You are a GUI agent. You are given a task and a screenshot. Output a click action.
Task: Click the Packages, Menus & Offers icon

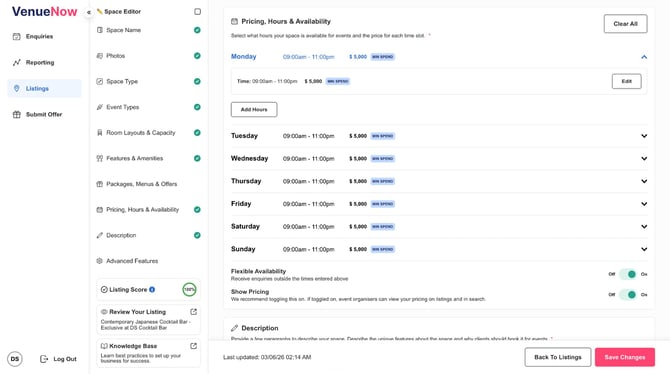click(x=100, y=184)
